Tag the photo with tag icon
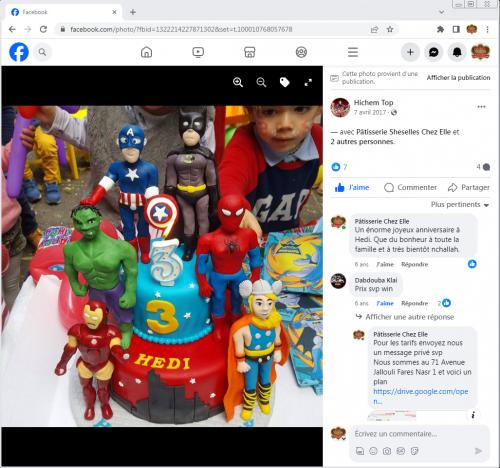Image resolution: width=500 pixels, height=468 pixels. pos(284,82)
